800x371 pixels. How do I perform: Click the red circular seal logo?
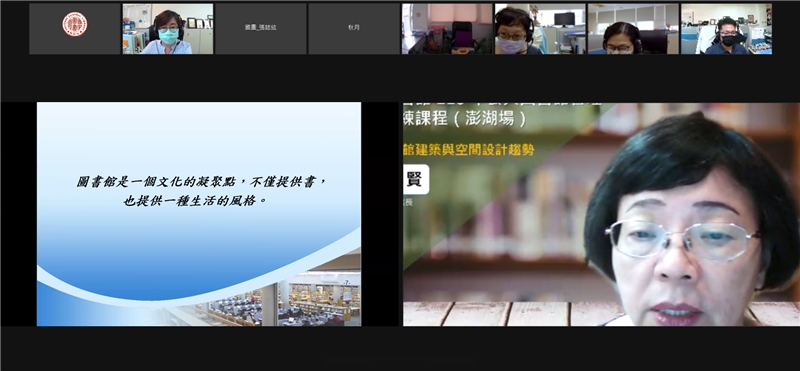[x=75, y=24]
